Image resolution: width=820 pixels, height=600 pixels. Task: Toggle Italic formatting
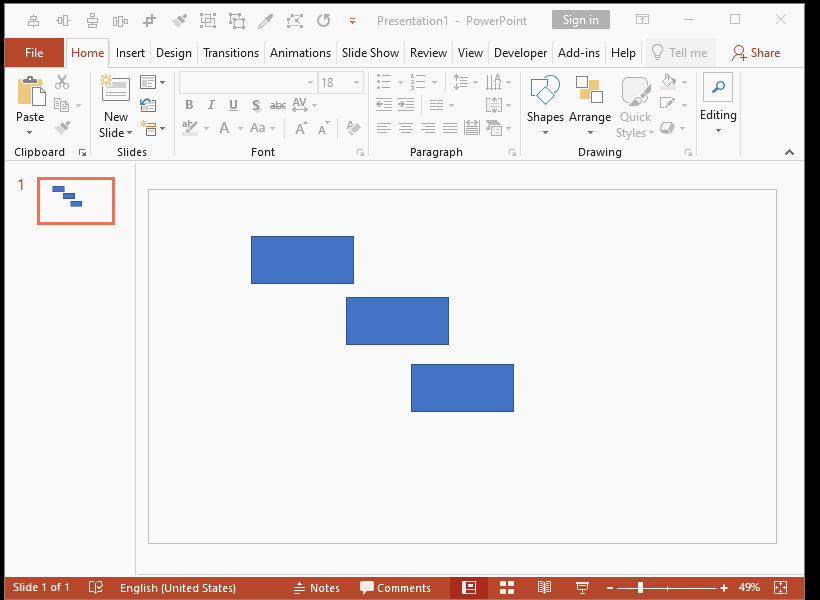pos(211,105)
